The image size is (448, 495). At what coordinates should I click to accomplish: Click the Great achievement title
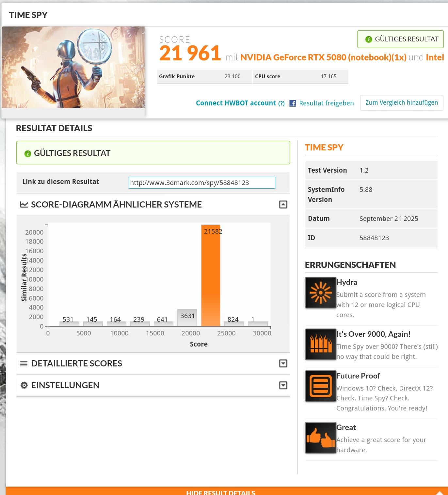click(x=346, y=427)
